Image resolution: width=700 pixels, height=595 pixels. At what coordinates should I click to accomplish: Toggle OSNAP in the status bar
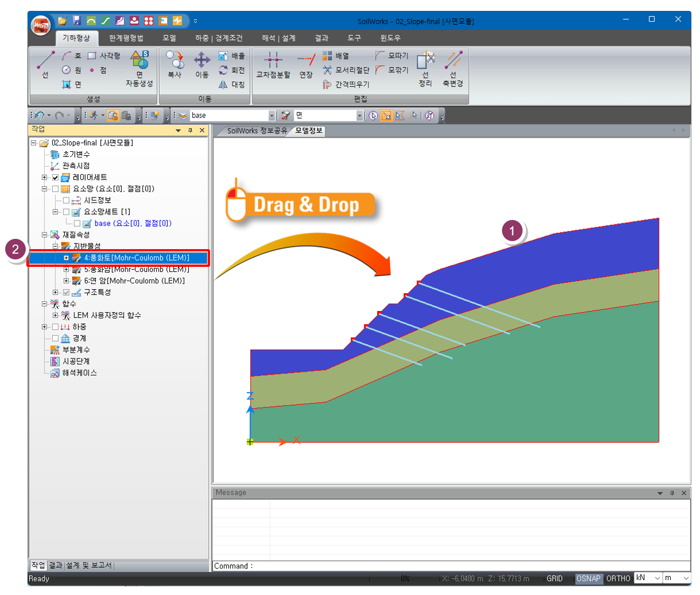pyautogui.click(x=588, y=578)
